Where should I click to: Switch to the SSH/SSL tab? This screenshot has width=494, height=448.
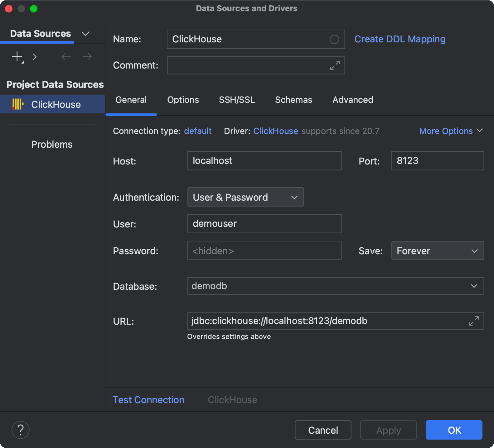[237, 100]
